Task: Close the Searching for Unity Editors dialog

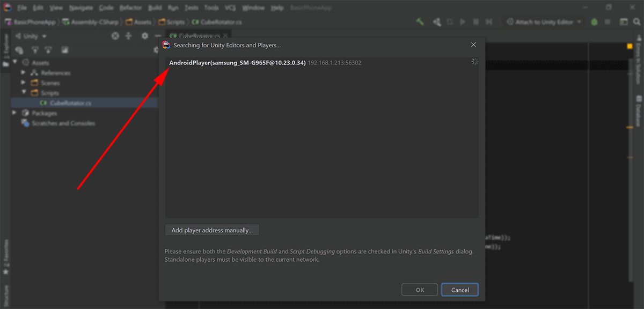Action: pyautogui.click(x=473, y=45)
